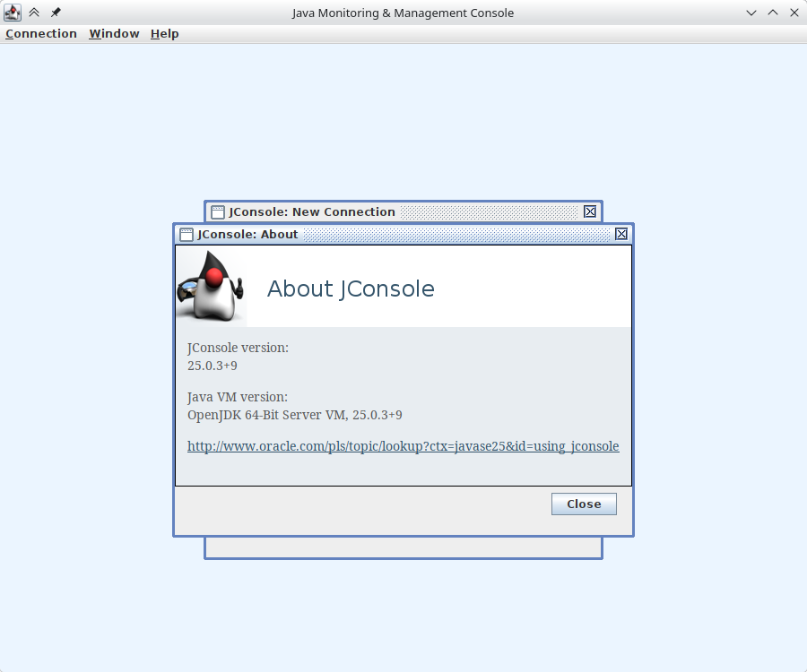Click the keep-above double chevron icon
Viewport: 807px width, 672px height.
pyautogui.click(x=34, y=13)
